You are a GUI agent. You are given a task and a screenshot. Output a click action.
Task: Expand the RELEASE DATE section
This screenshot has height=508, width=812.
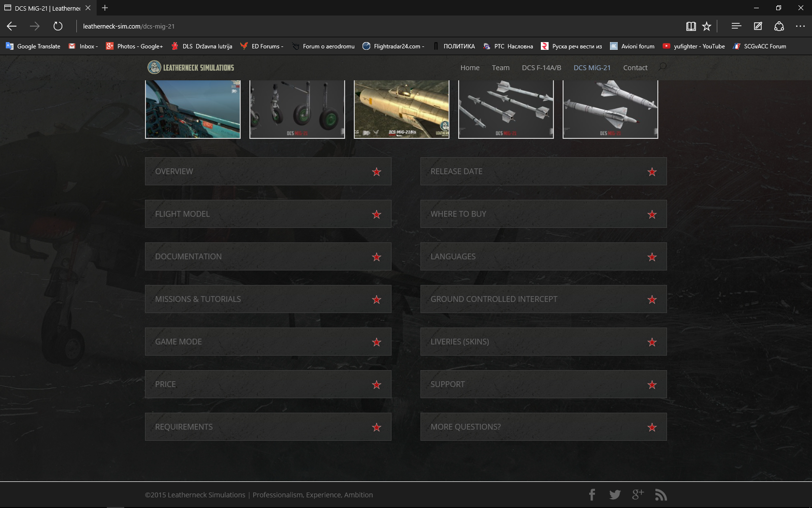(x=544, y=171)
